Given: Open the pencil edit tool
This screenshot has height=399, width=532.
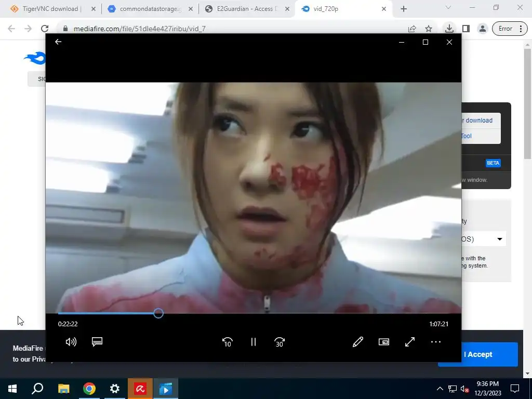Looking at the screenshot, I should [358, 342].
